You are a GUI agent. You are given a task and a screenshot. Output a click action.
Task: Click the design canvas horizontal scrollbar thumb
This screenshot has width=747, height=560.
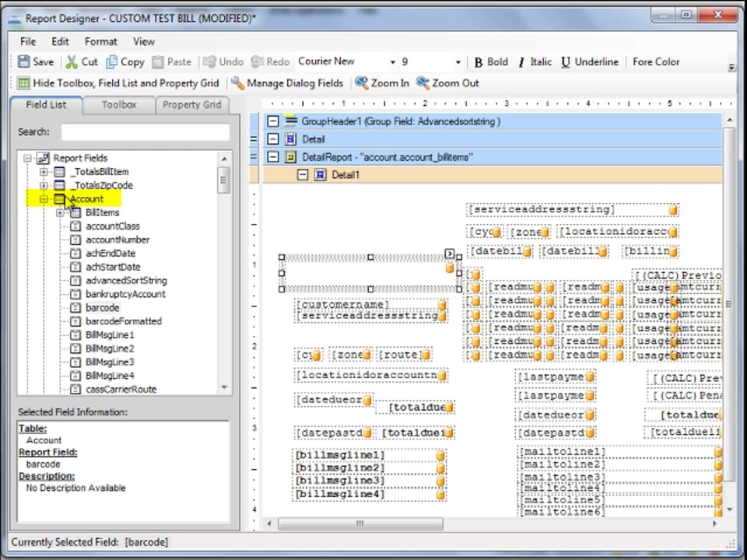pos(360,523)
